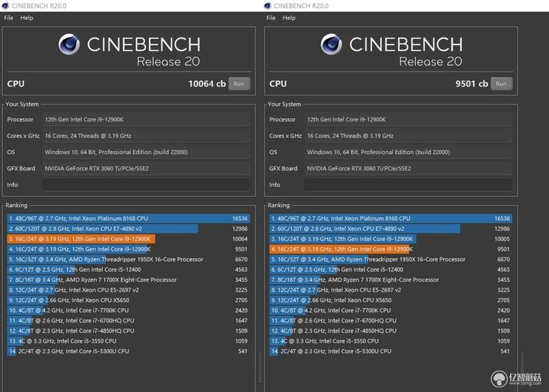Select Core i5-12400 ranking row, right window
This screenshot has height=392, width=549.
390,269
